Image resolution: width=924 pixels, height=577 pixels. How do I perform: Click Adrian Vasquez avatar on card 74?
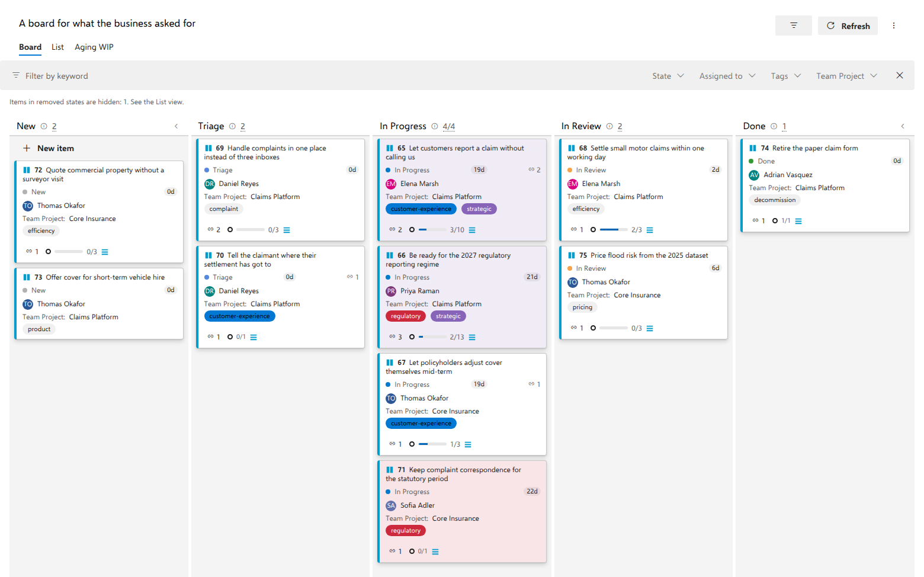[x=754, y=175]
